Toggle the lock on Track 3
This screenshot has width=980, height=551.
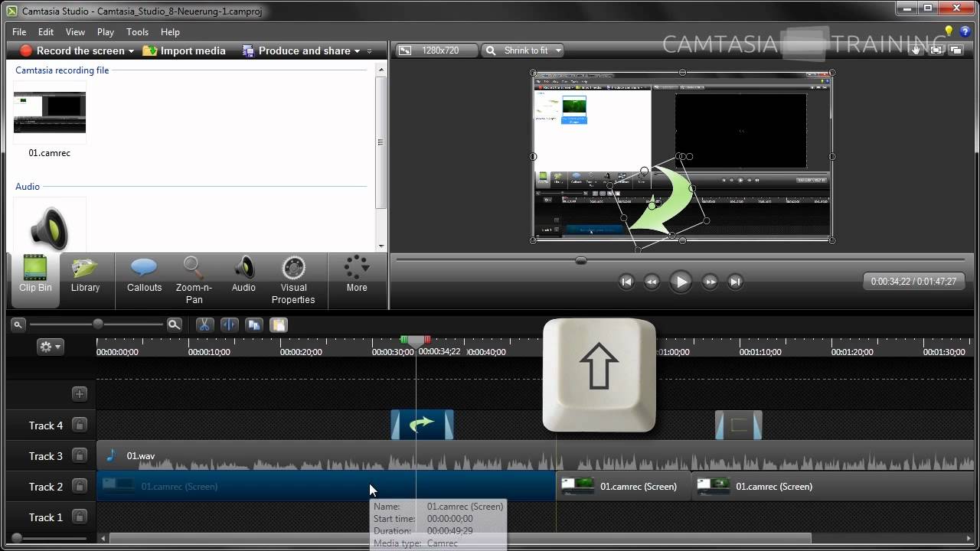tap(80, 455)
